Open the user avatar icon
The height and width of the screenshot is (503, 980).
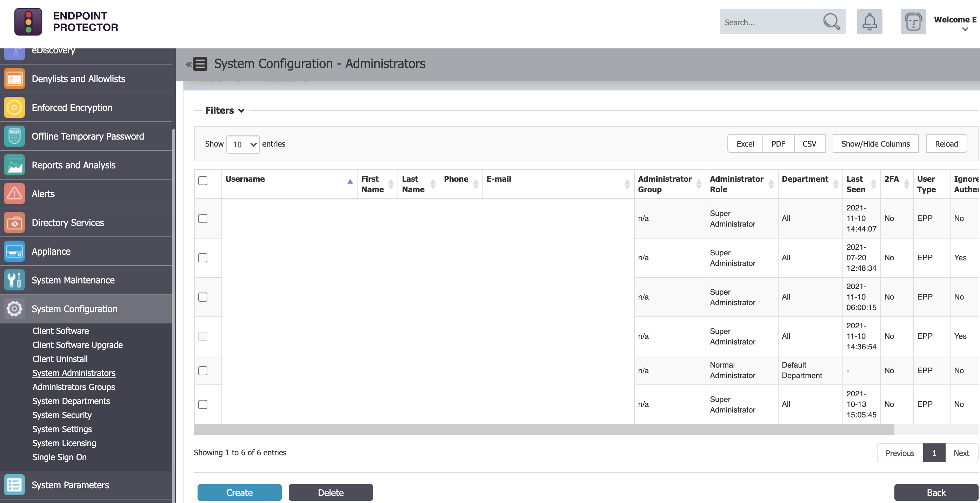(913, 22)
